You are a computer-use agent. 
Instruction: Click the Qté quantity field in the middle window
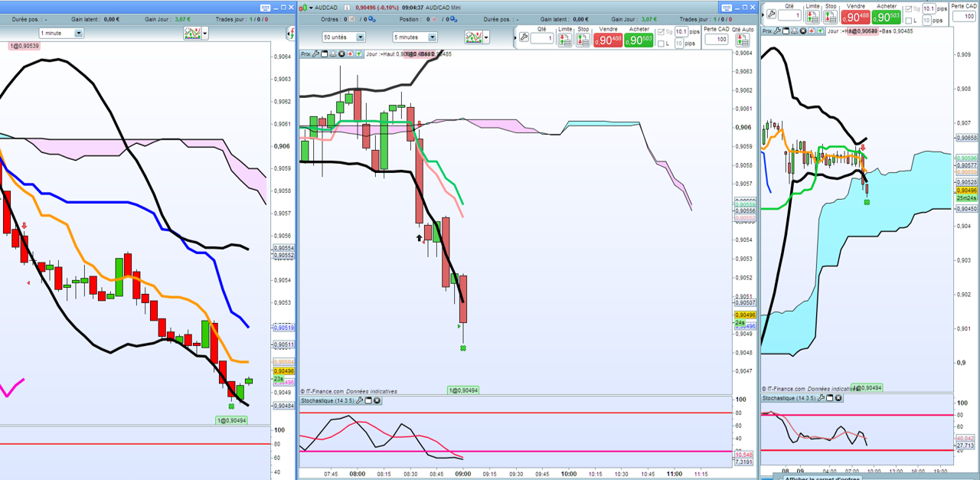(542, 38)
